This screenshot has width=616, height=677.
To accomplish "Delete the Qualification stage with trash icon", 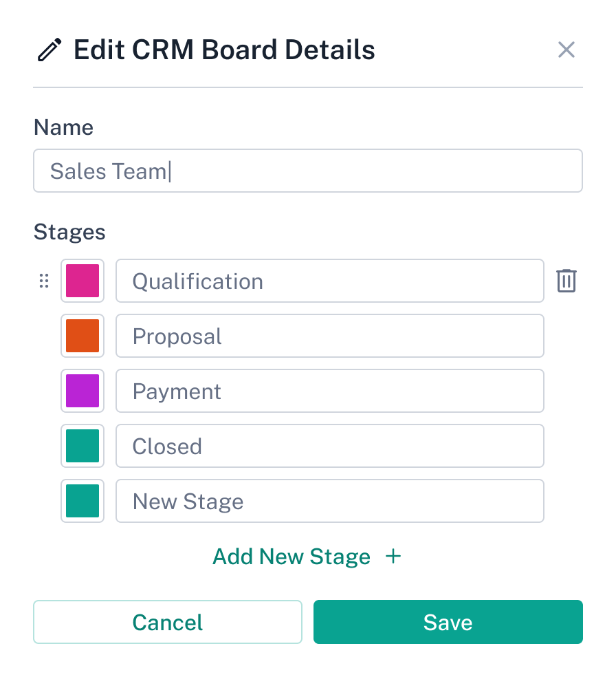I will 566,281.
